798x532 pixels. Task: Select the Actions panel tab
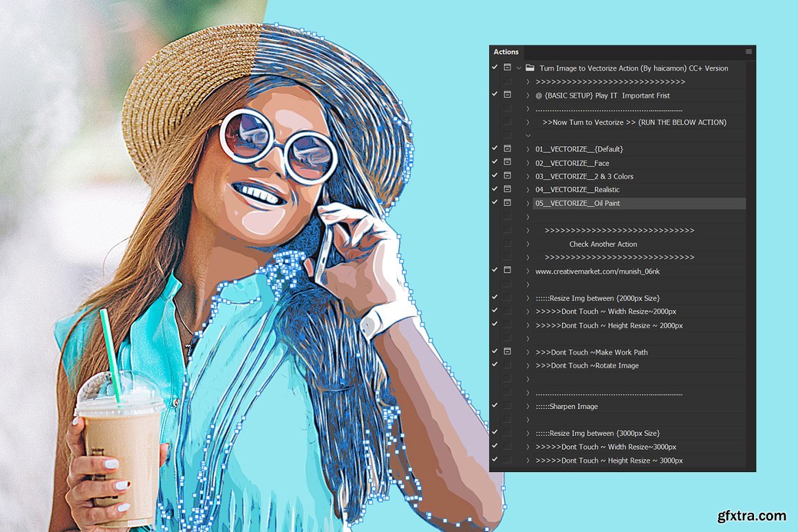coord(506,52)
